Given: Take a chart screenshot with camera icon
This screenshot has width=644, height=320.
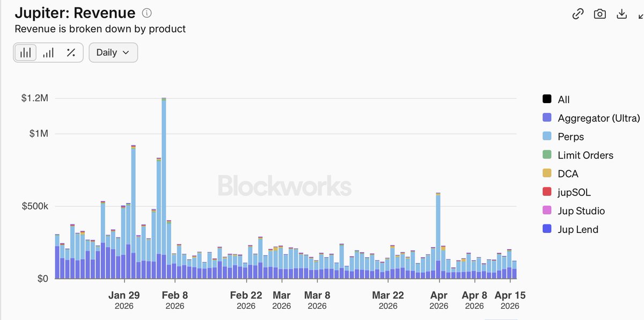Looking at the screenshot, I should point(600,14).
